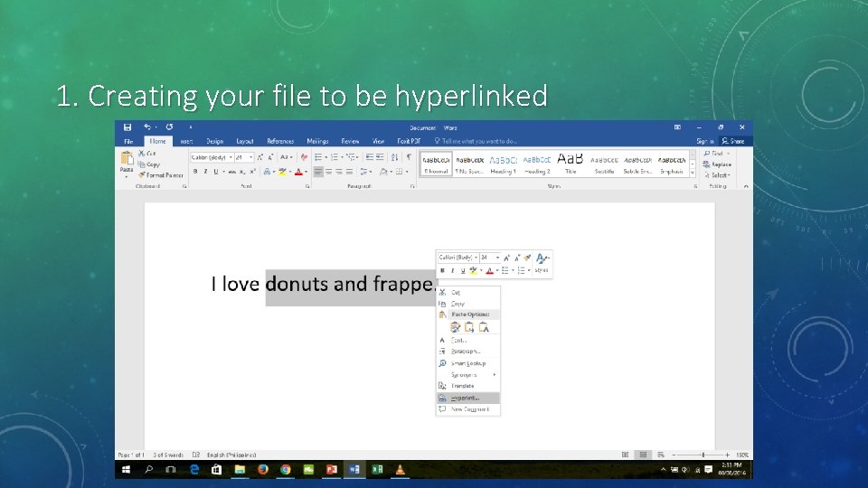Open the File tab
This screenshot has height=488, width=868.
coord(128,142)
